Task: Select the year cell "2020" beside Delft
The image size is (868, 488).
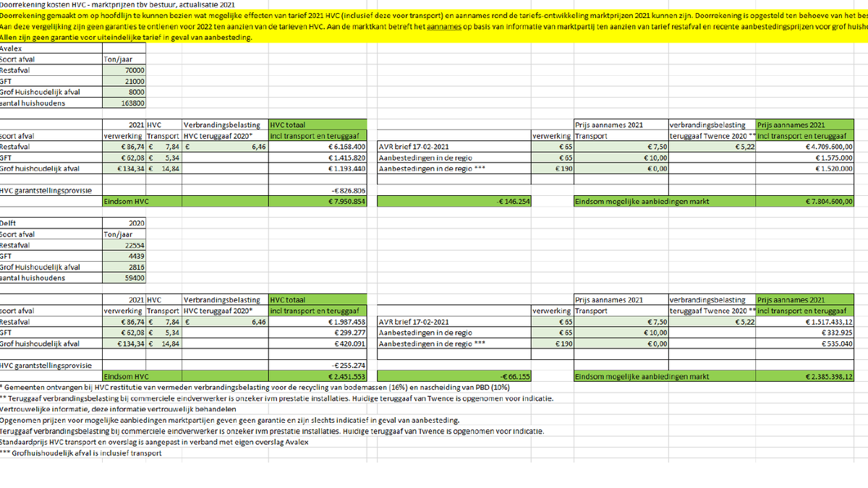Action: [x=125, y=223]
